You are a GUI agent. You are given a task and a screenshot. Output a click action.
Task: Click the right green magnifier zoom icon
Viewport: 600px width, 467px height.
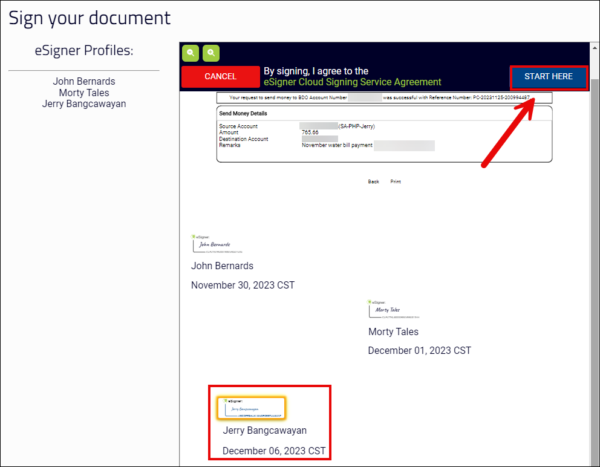211,53
